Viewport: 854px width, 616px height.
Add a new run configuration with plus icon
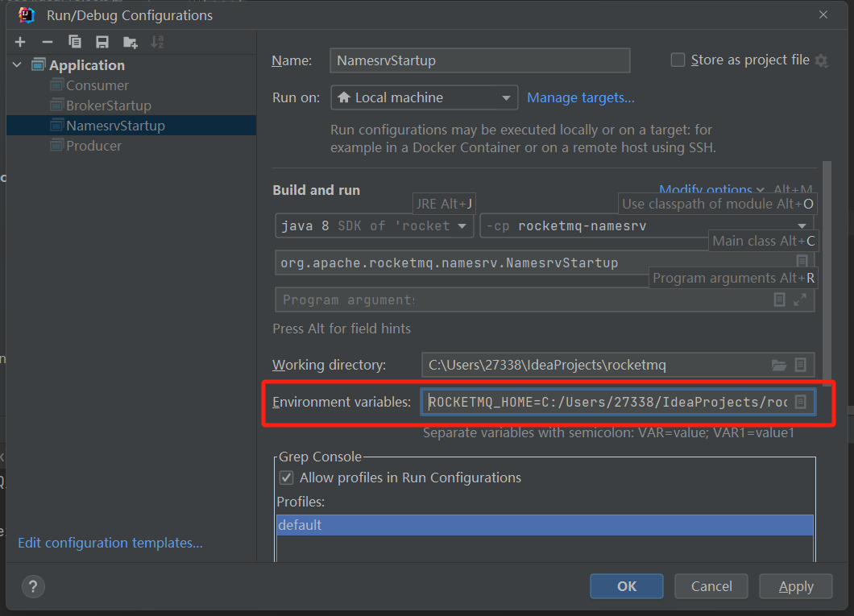point(20,42)
